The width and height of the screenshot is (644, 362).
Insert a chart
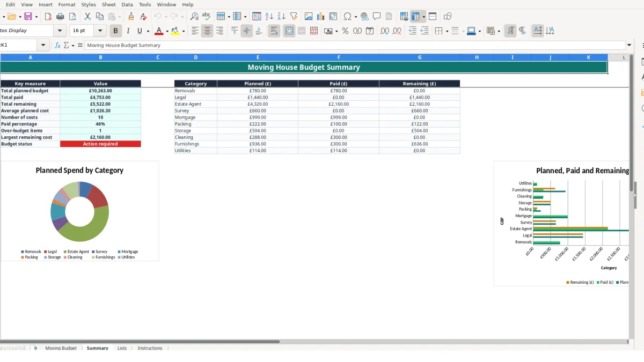321,17
